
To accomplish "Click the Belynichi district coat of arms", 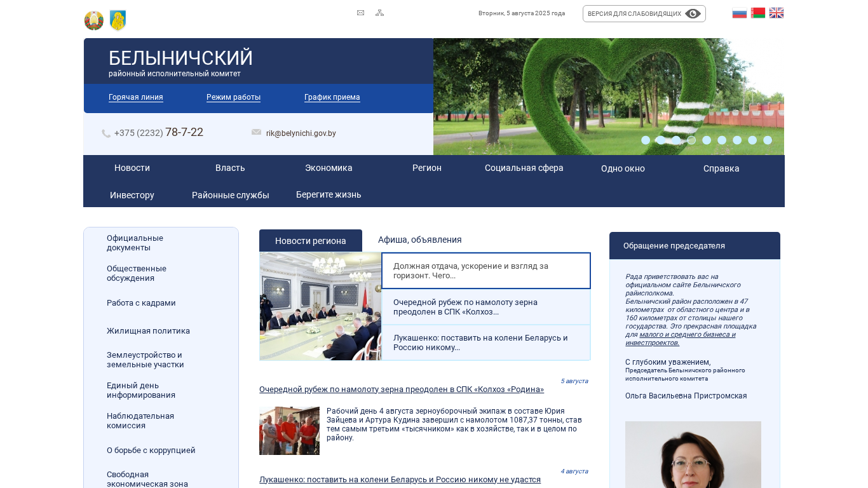I will click(118, 20).
